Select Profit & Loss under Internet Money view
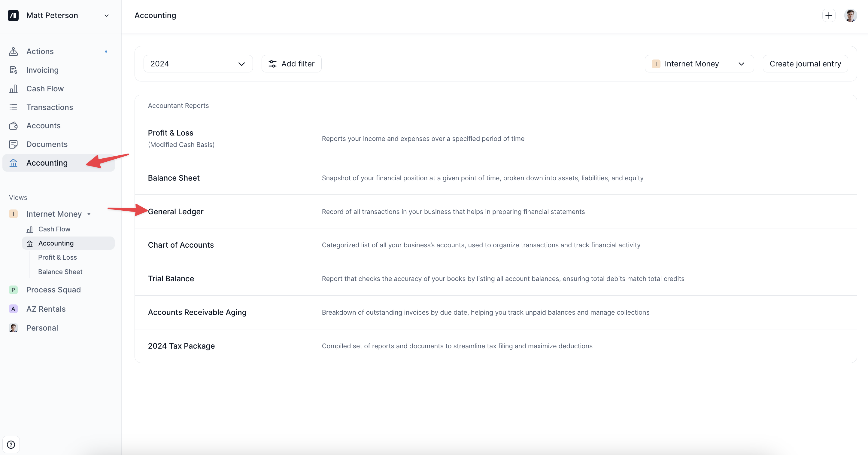The width and height of the screenshot is (868, 455). click(x=57, y=257)
